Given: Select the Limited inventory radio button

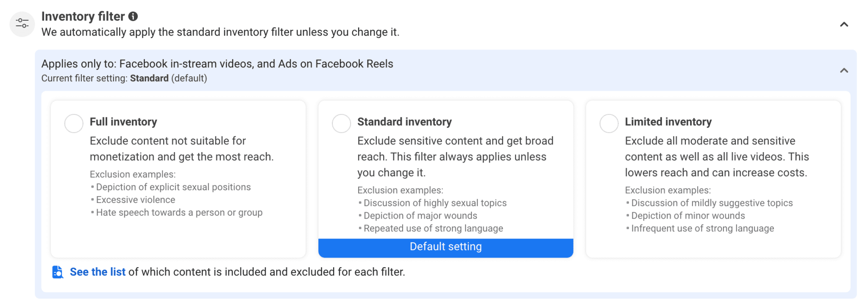Looking at the screenshot, I should (609, 123).
